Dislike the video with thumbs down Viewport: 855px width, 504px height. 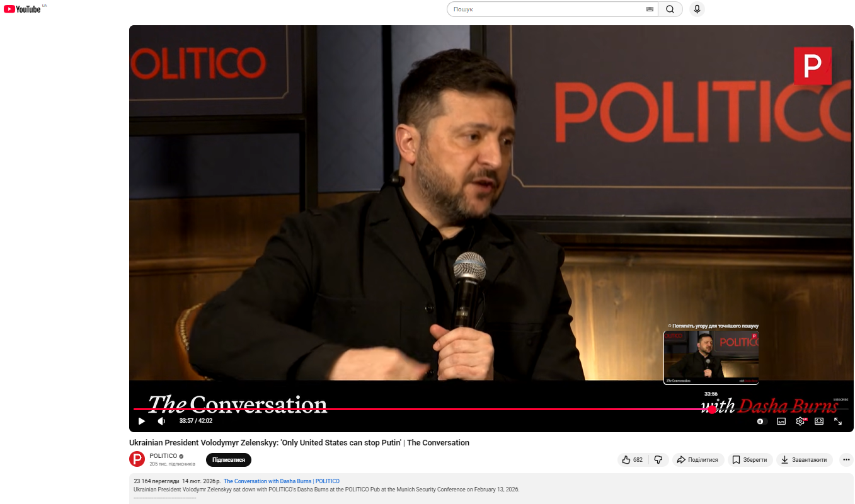click(658, 460)
